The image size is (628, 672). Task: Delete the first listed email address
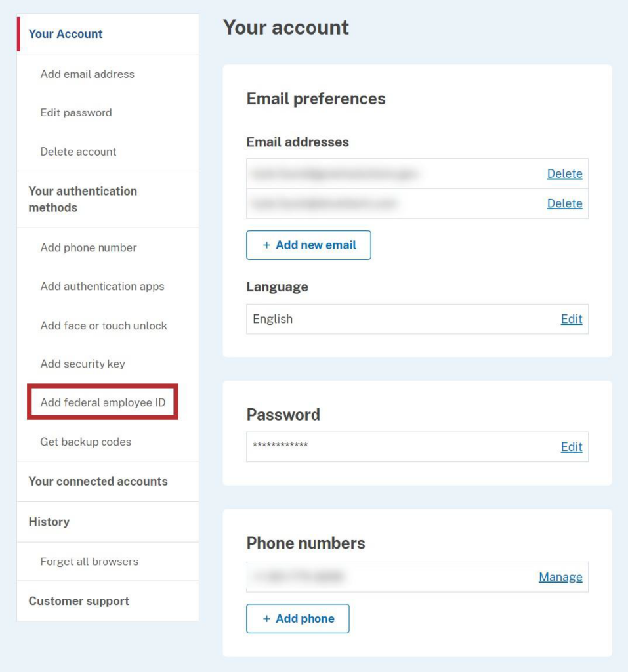click(x=565, y=173)
